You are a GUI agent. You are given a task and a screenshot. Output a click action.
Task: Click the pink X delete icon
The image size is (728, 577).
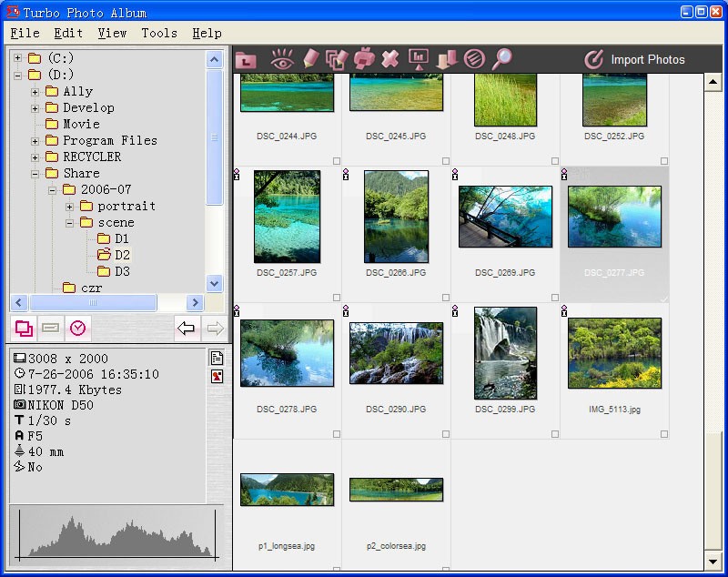pyautogui.click(x=390, y=60)
